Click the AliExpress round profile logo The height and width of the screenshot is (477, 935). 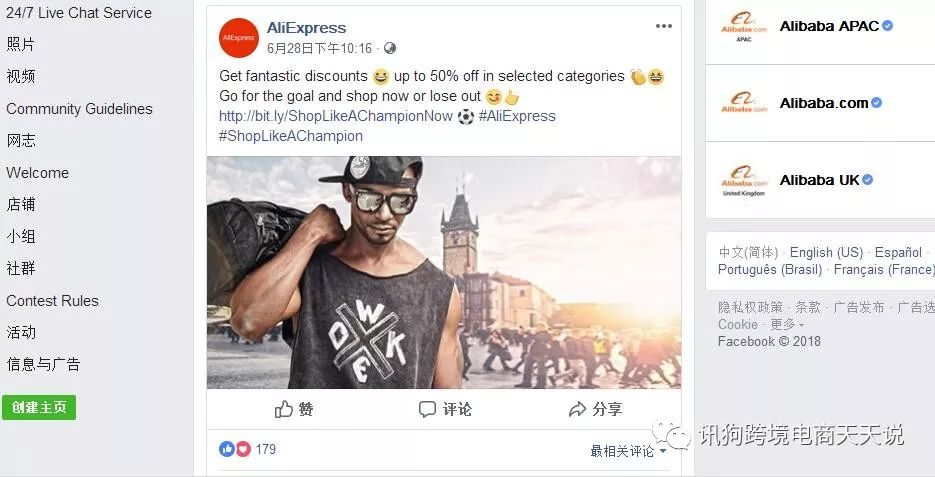[239, 38]
